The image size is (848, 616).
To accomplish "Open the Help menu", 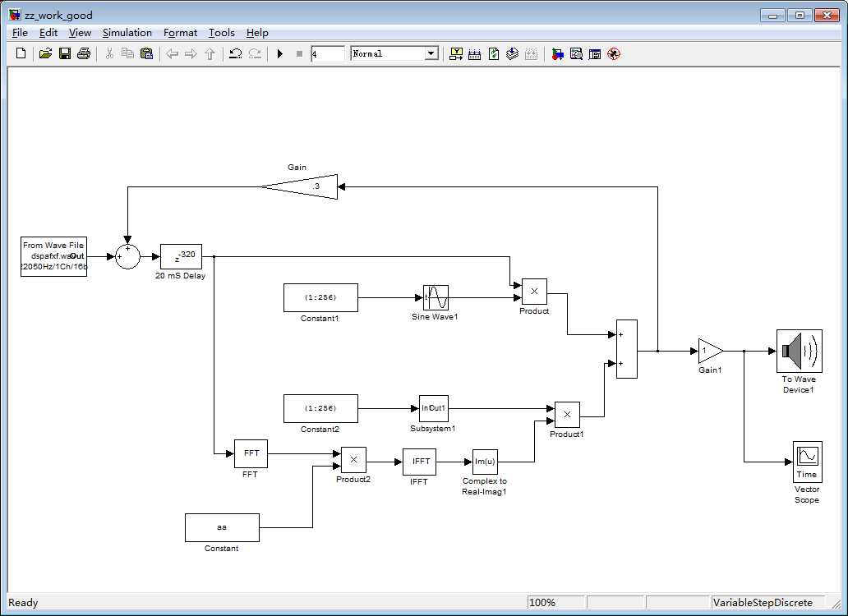I will [x=257, y=33].
